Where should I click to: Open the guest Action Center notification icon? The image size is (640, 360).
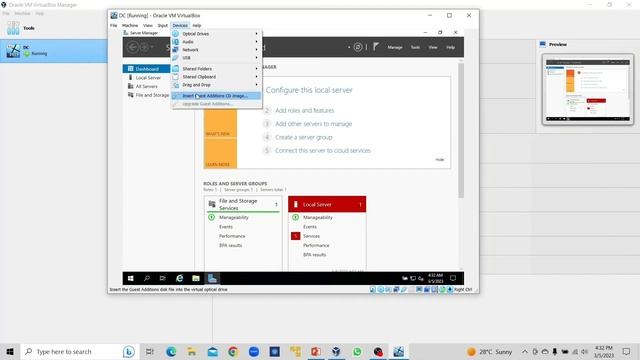(x=453, y=278)
